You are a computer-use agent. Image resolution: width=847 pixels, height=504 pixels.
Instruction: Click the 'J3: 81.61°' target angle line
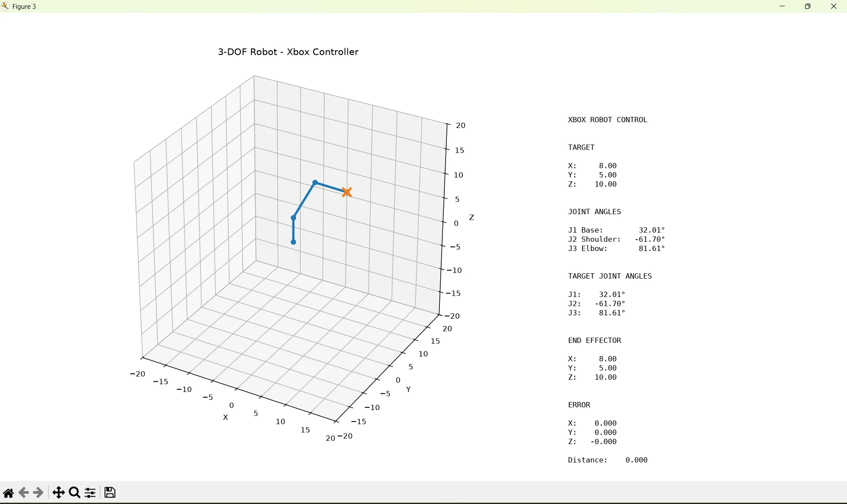tap(597, 313)
